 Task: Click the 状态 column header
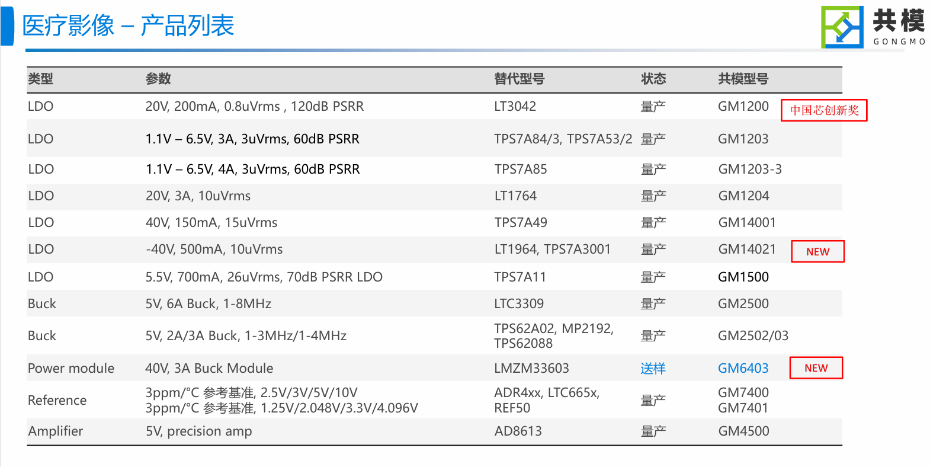point(653,78)
